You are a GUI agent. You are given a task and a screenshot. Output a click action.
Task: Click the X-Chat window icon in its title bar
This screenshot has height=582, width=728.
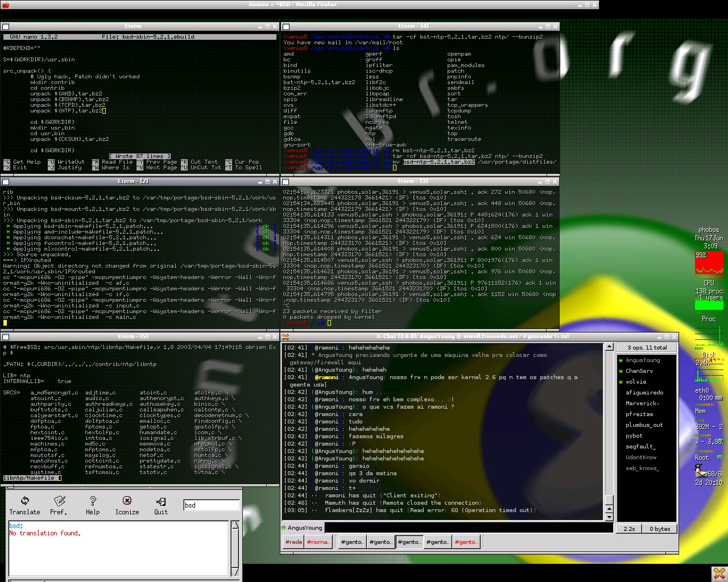point(286,336)
